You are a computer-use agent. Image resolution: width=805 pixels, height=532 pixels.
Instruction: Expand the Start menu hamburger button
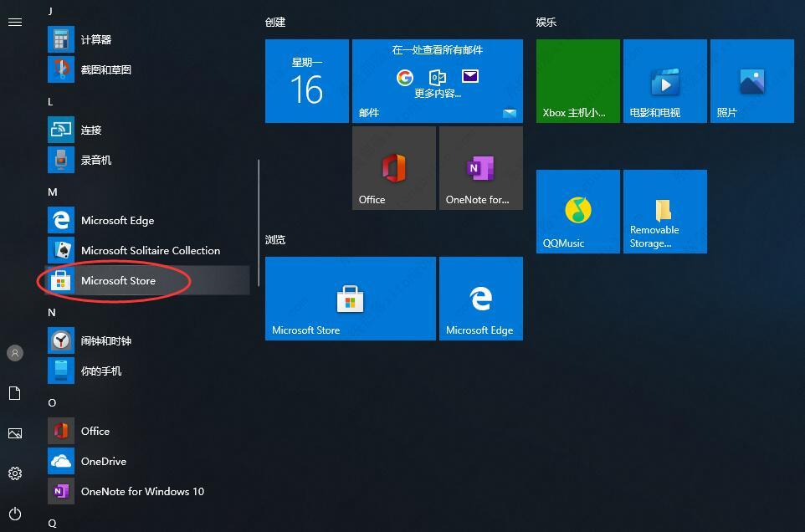coord(14,23)
